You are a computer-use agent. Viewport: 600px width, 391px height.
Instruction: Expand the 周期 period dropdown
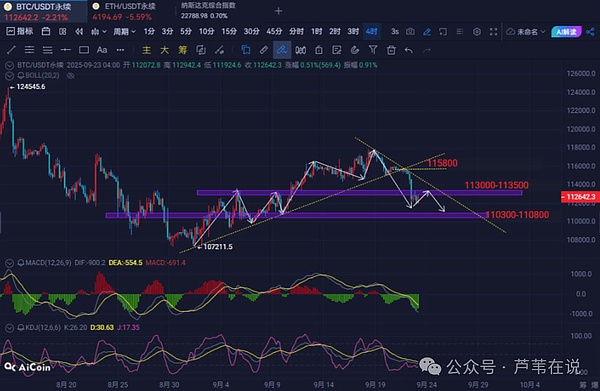click(x=124, y=32)
